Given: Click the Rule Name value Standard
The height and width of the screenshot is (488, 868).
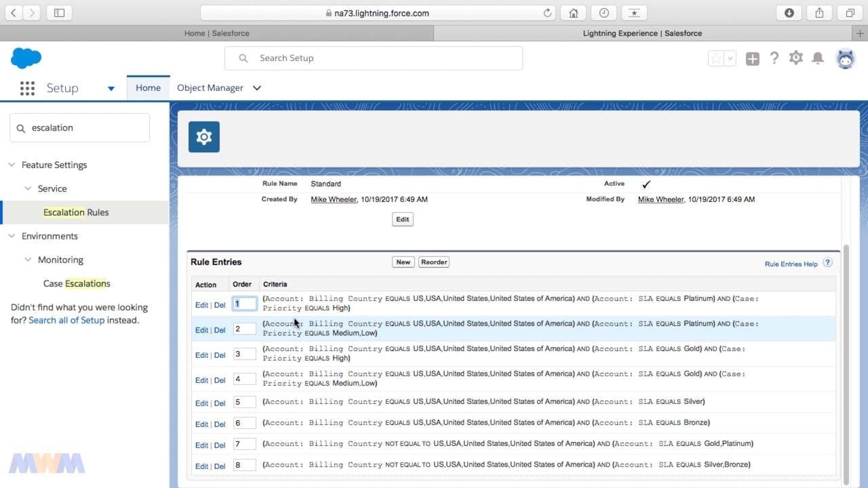Looking at the screenshot, I should pos(325,184).
